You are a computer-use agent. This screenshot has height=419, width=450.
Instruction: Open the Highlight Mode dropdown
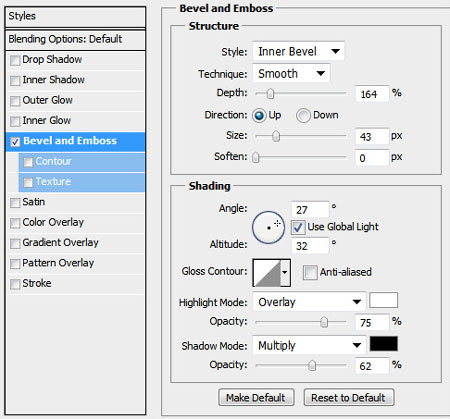309,302
